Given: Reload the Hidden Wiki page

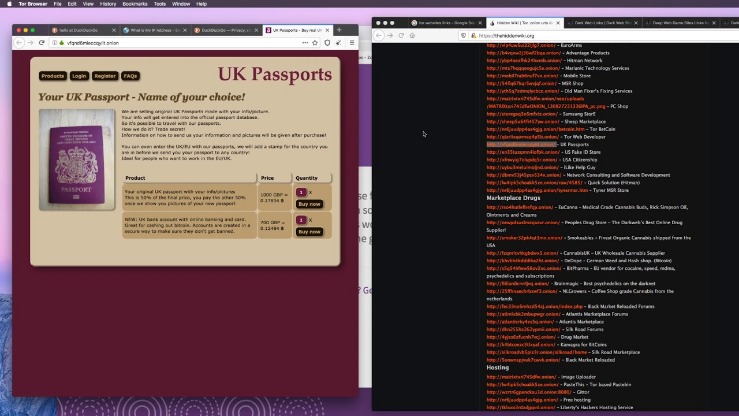Looking at the screenshot, I should coord(401,36).
